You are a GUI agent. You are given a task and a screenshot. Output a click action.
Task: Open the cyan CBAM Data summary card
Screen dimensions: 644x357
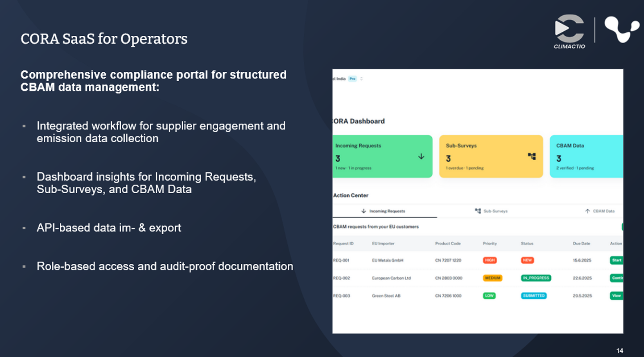coord(586,156)
